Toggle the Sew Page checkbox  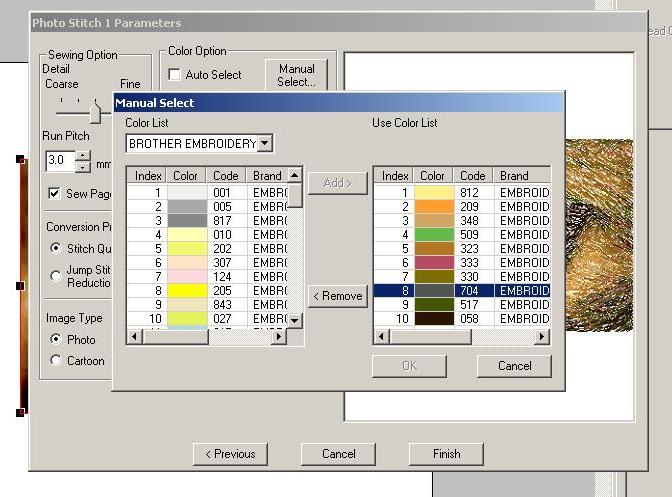tap(55, 193)
